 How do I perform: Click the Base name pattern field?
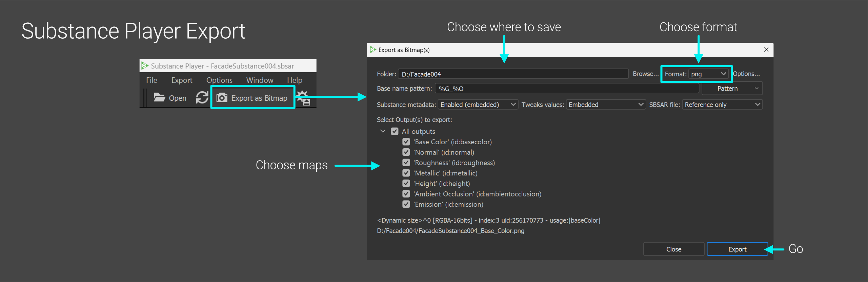point(566,89)
